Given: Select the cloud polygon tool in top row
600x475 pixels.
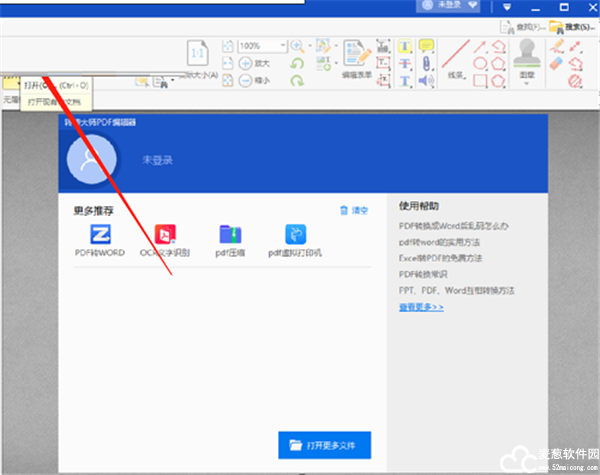Looking at the screenshot, I should [x=499, y=46].
